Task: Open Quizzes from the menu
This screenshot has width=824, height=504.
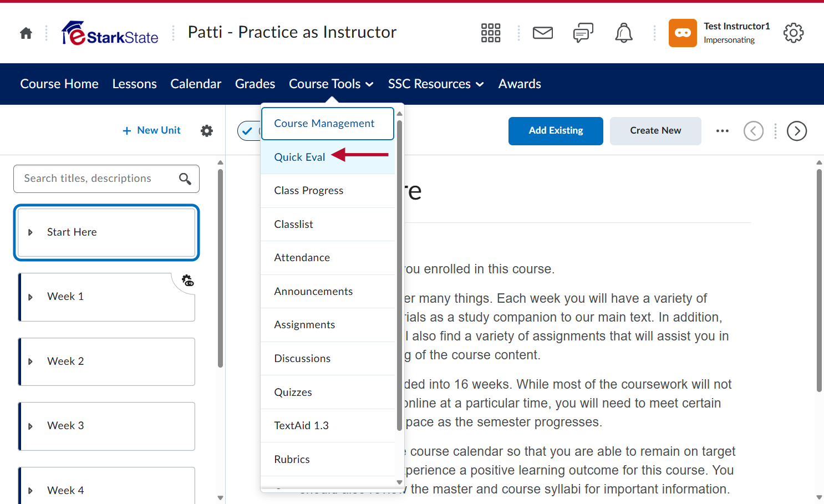Action: click(328, 393)
